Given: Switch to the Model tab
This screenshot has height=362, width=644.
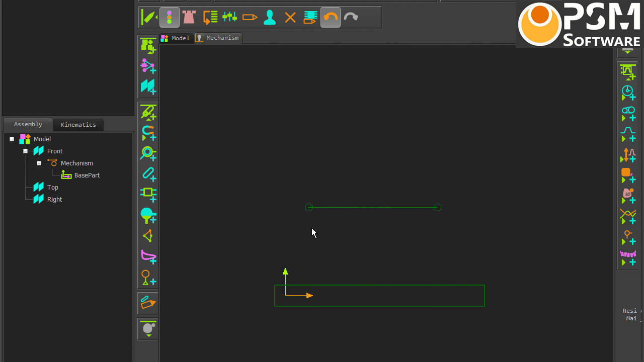Looking at the screenshot, I should 176,38.
